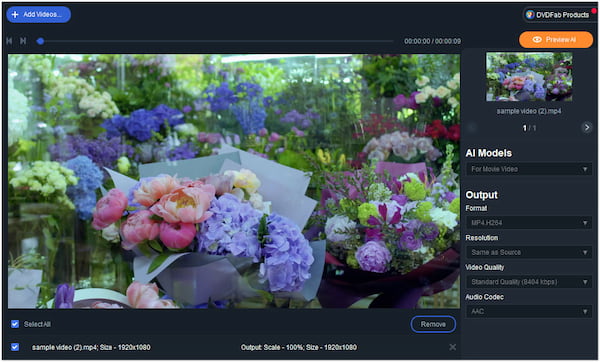Uncheck the sample video (2).mp4 row checkbox

tap(15, 347)
